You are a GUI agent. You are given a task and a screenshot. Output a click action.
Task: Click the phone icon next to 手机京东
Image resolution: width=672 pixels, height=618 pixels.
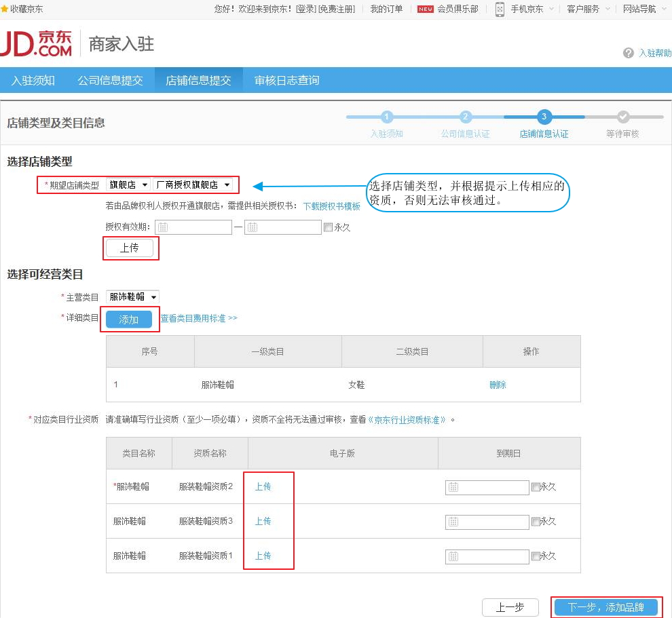pos(500,10)
